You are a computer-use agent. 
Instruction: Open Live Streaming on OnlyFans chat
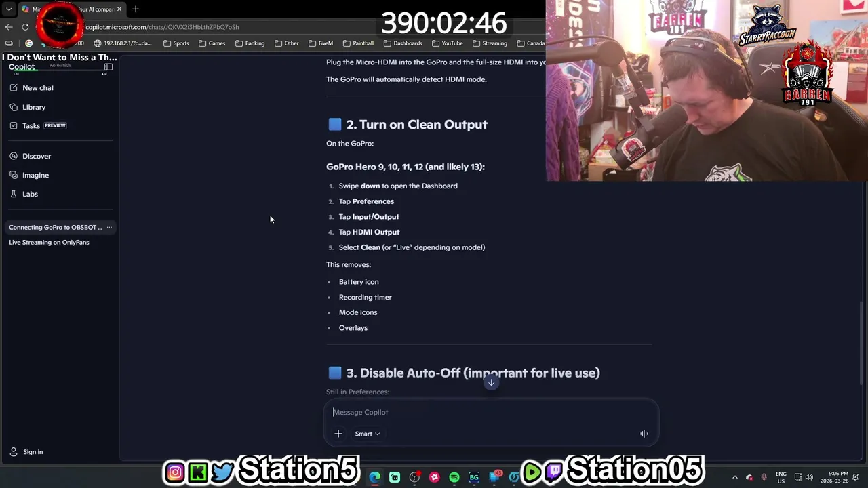49,243
